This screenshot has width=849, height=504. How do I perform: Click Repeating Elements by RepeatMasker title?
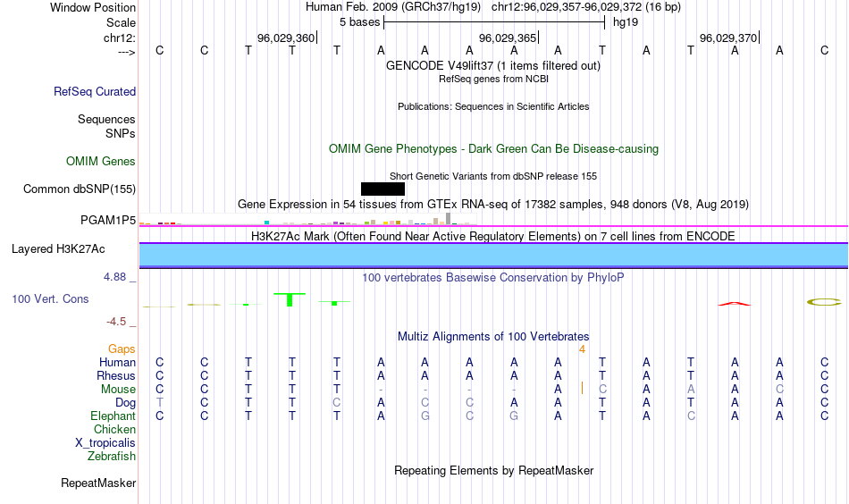click(494, 470)
